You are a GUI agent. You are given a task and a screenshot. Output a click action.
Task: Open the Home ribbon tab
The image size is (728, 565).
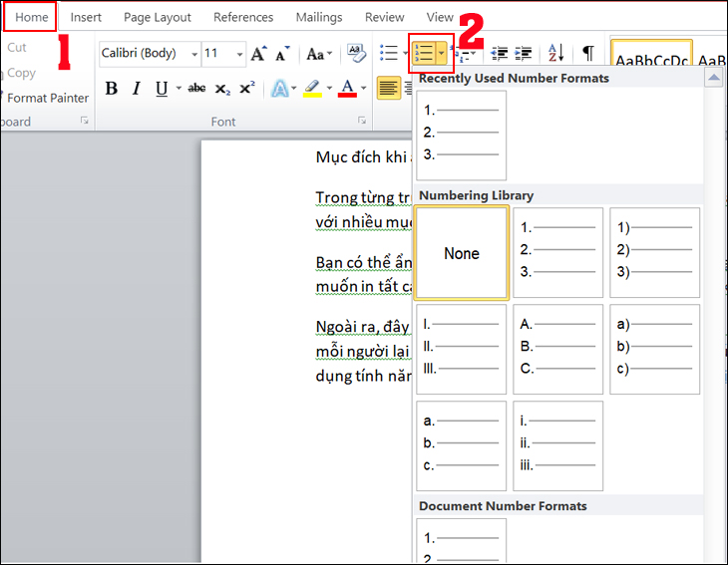pyautogui.click(x=31, y=17)
